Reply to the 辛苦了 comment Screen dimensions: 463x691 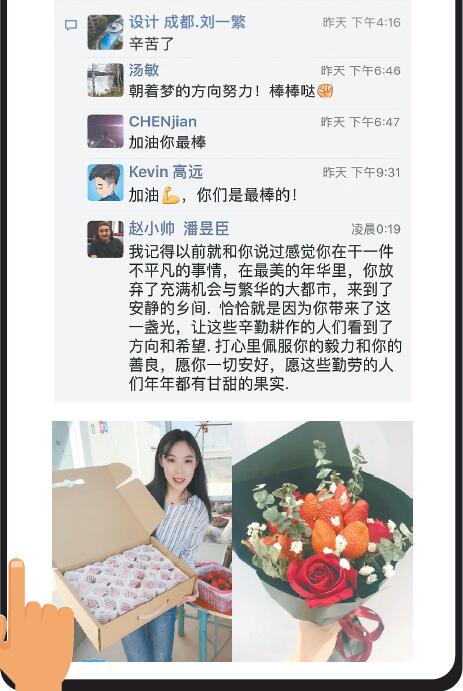coord(152,44)
